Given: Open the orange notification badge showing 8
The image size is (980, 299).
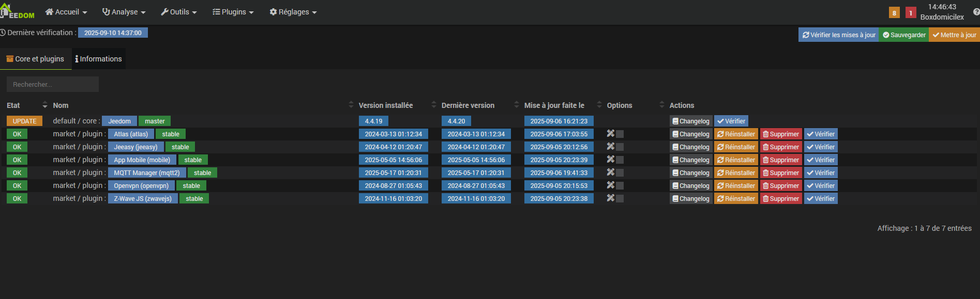Looking at the screenshot, I should [894, 12].
